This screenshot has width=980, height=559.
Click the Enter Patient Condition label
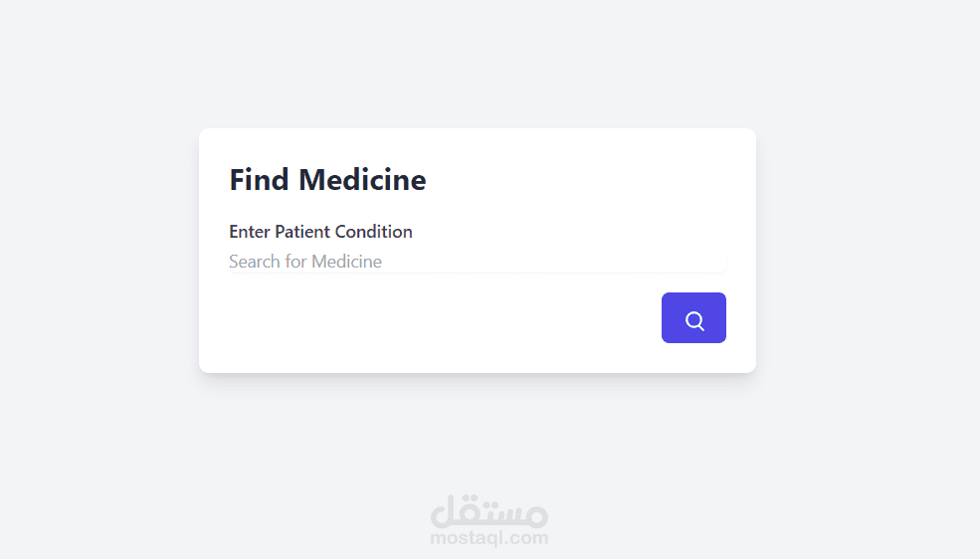[x=320, y=232]
